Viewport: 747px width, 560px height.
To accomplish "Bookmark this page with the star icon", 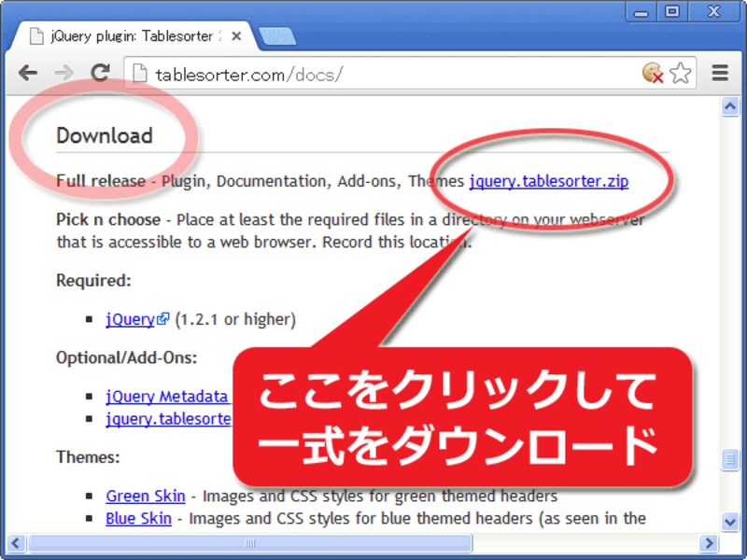I will coord(680,73).
